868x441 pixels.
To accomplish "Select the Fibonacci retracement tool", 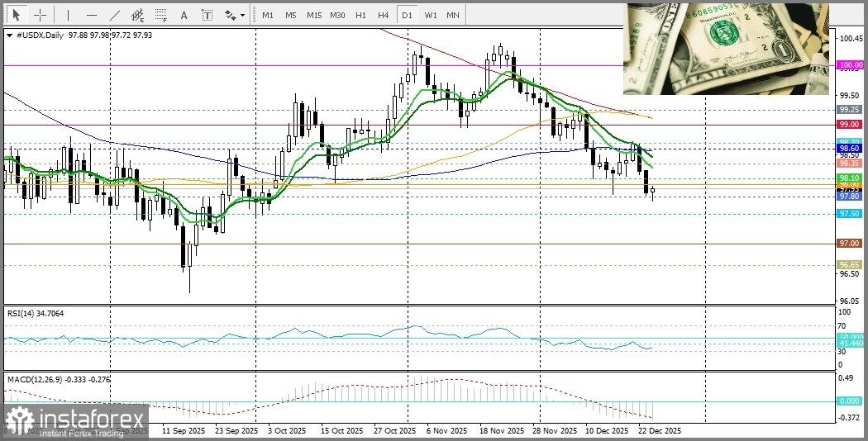I will [x=161, y=15].
